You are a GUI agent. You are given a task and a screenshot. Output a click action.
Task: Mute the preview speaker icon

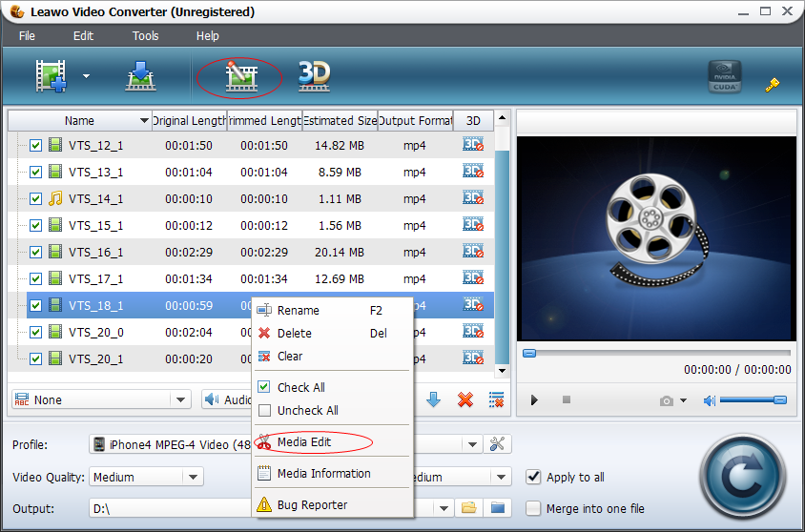coord(710,400)
